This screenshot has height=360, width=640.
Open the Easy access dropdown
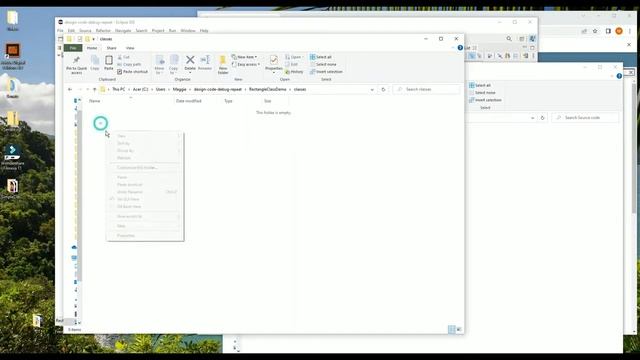coord(245,64)
